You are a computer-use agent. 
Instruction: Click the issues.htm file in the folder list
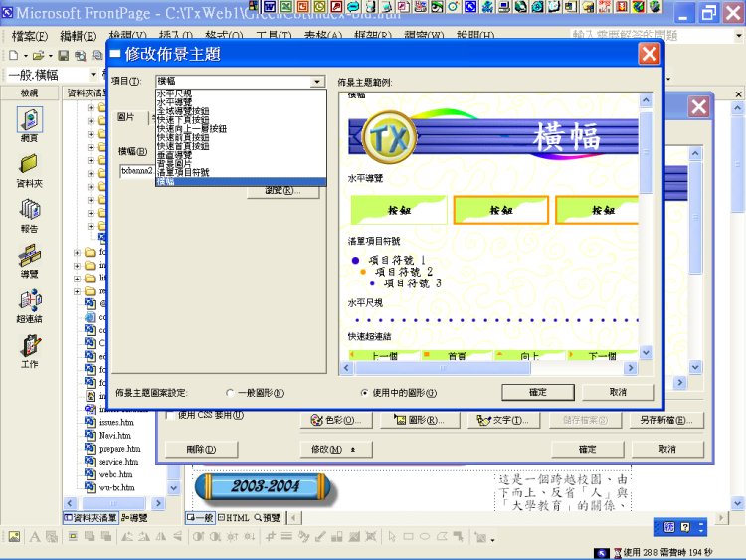click(116, 422)
